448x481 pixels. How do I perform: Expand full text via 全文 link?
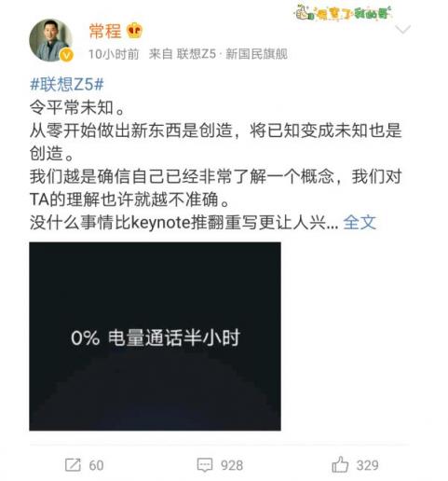coord(360,222)
